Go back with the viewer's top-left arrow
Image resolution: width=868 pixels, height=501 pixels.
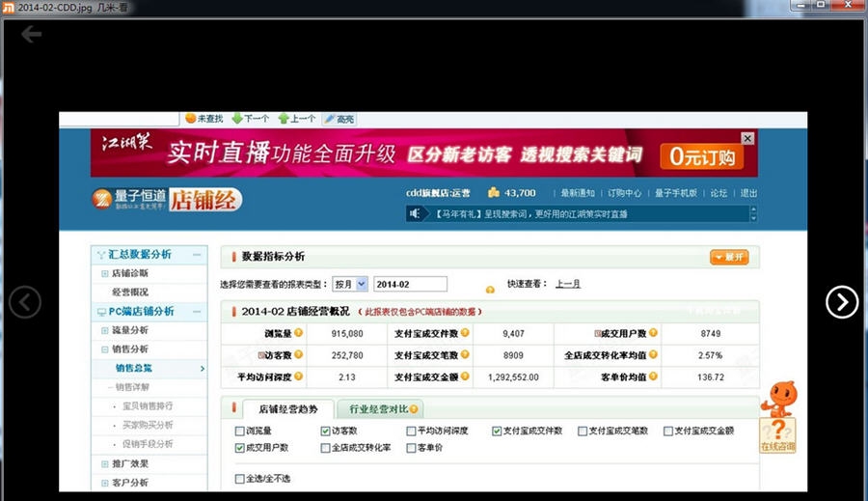click(x=31, y=35)
